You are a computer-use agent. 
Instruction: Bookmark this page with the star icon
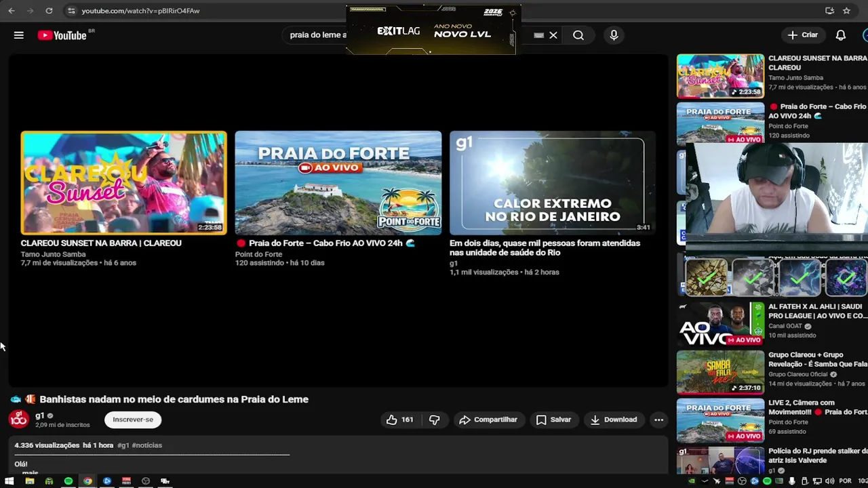click(x=846, y=11)
